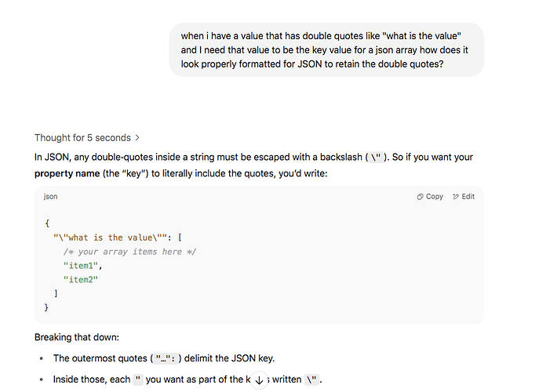The image size is (539, 392).
Task: Click the "your array items here" comment
Action: pos(129,252)
